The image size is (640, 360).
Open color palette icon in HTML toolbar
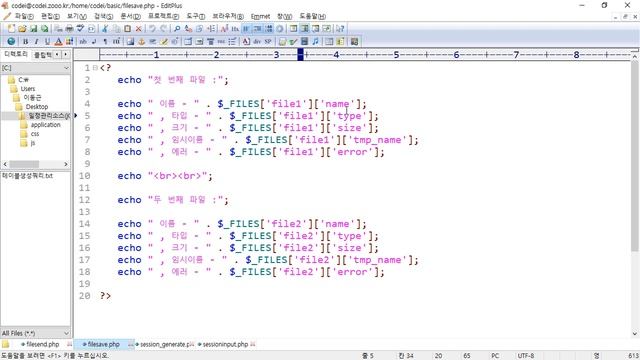coord(69,41)
